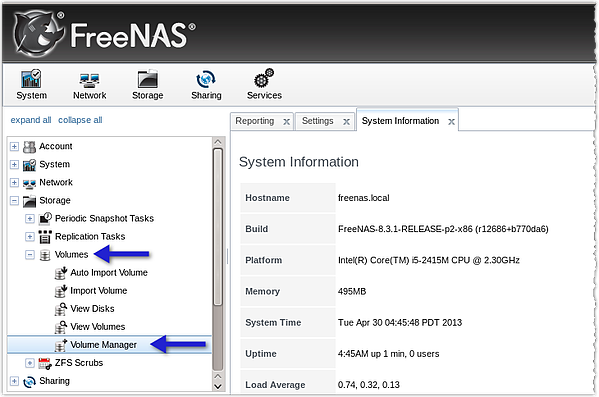Click the expand all link
599x397 pixels.
tap(31, 120)
